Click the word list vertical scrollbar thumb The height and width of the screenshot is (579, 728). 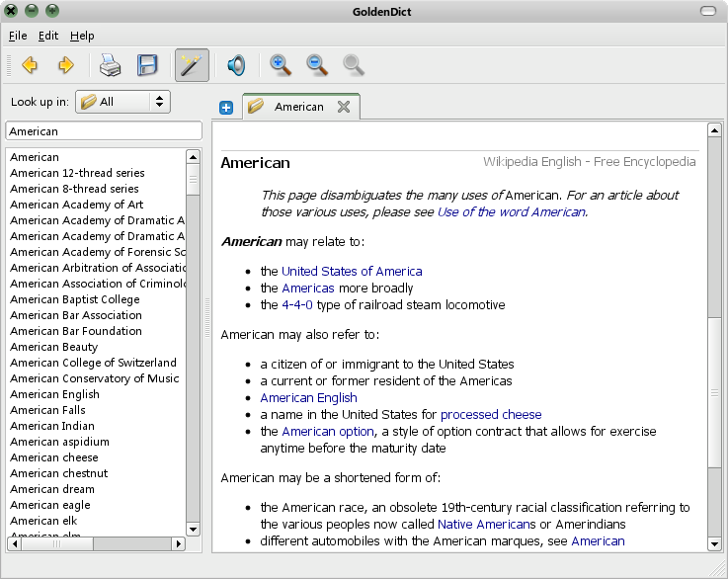193,179
